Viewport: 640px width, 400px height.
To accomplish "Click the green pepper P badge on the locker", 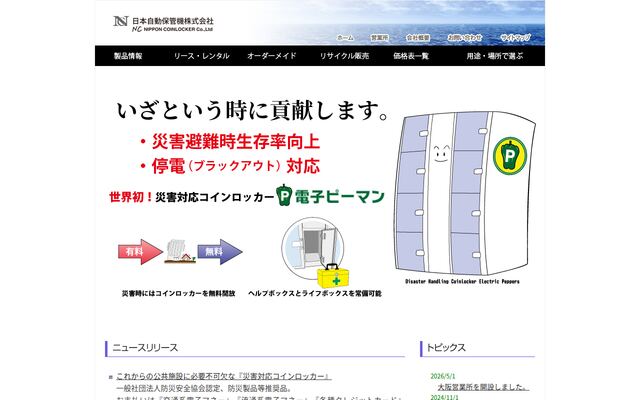I will point(509,156).
